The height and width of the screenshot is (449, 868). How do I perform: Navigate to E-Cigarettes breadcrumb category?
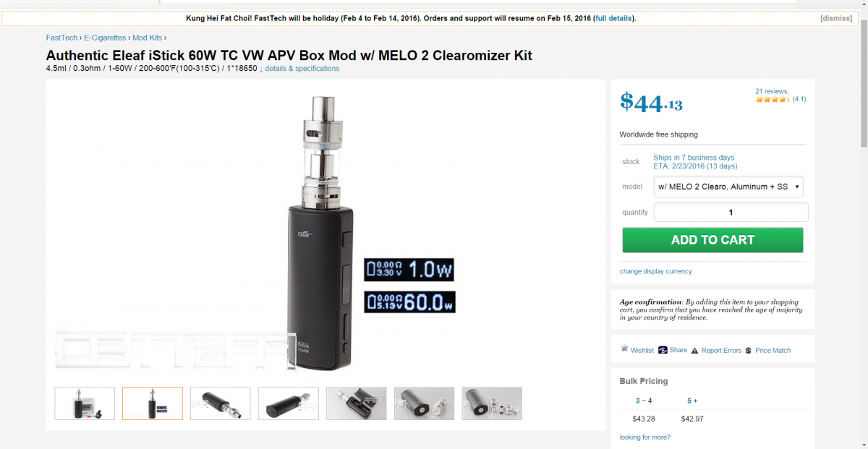click(105, 38)
